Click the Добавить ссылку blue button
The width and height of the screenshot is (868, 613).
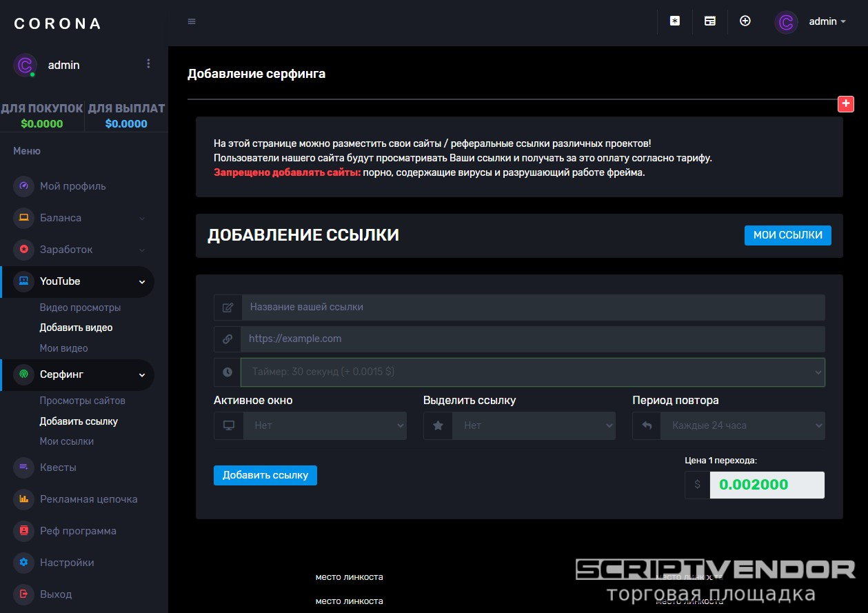[265, 475]
